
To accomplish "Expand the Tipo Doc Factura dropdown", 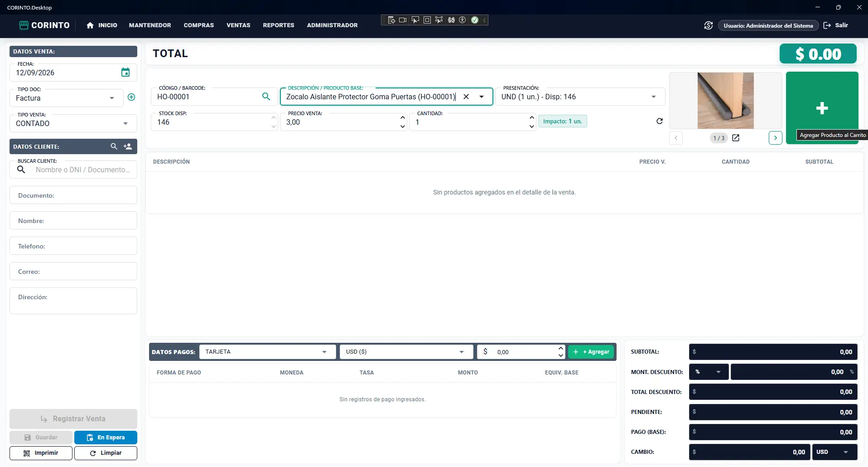I will click(112, 98).
